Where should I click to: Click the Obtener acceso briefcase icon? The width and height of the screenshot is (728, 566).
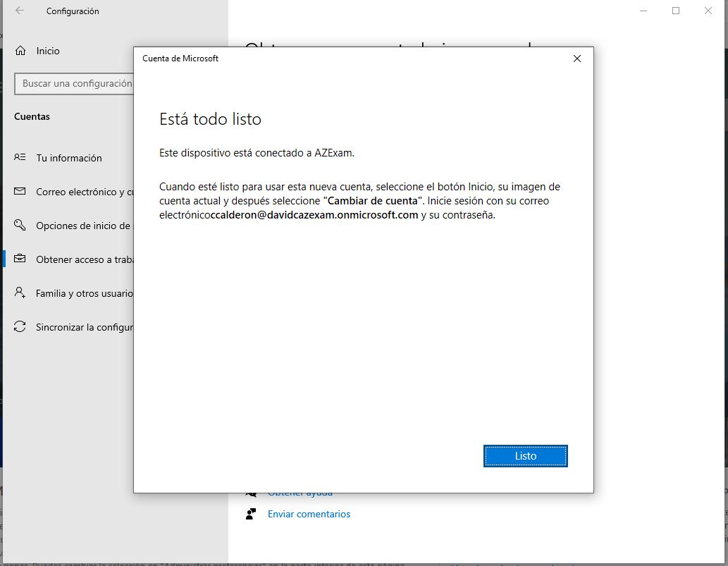(x=20, y=259)
